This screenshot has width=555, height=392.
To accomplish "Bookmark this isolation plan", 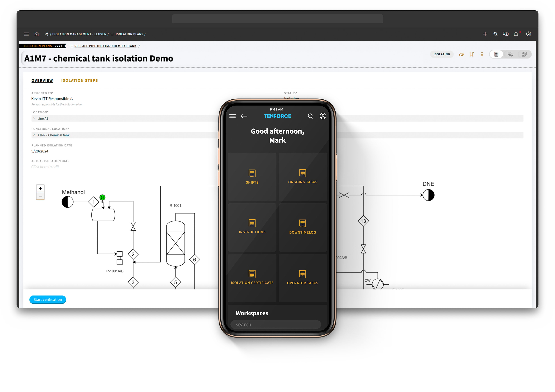I will pos(472,54).
